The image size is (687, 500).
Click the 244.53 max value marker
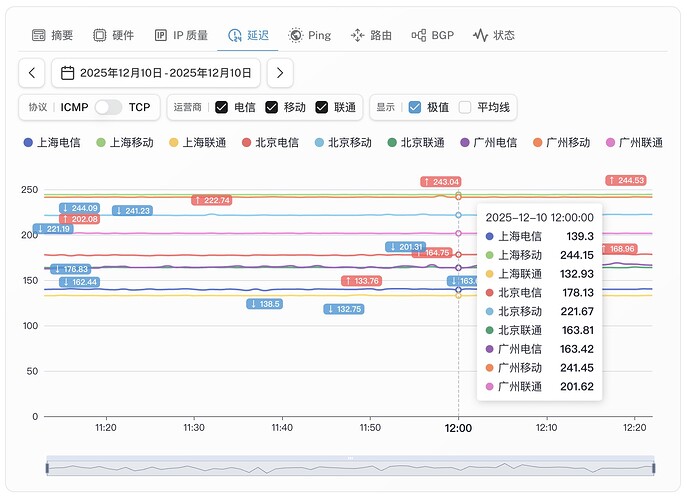(626, 180)
